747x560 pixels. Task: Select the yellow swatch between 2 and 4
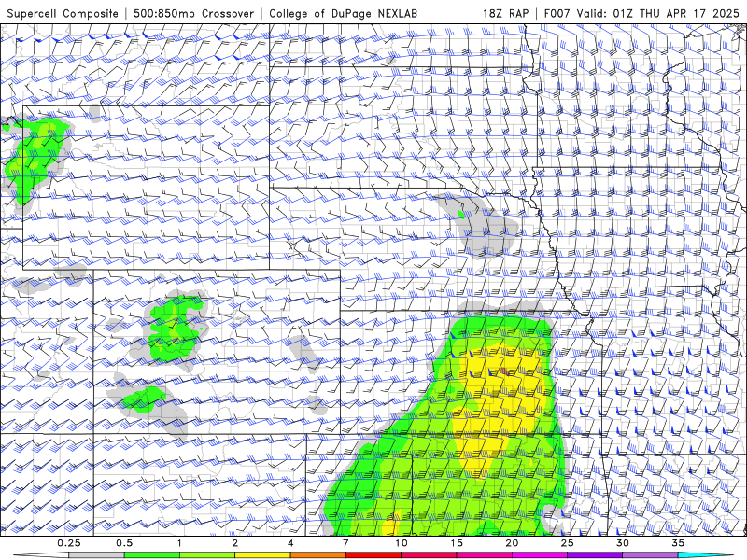pos(262,555)
